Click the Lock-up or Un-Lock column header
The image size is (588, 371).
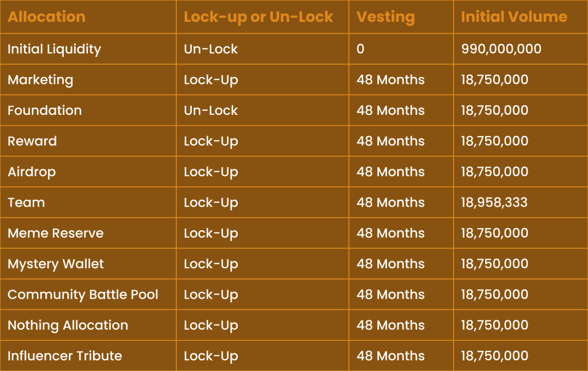[x=258, y=17]
